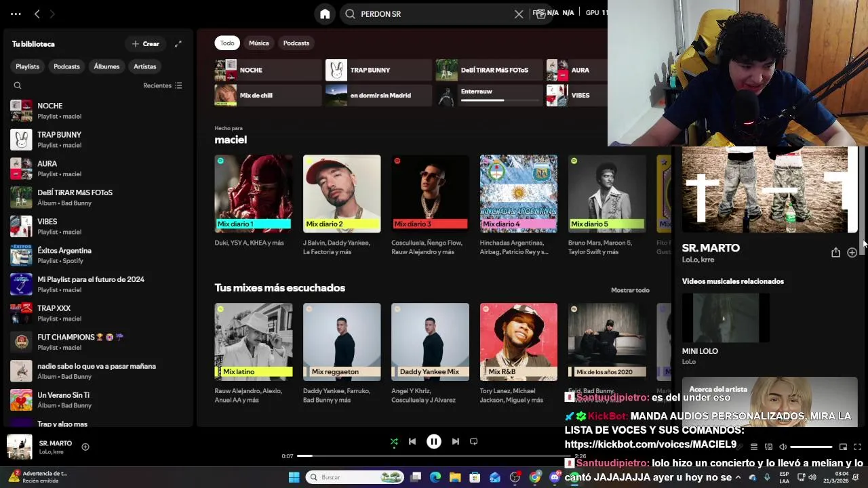Search within Tu biblioteca
868x488 pixels.
point(18,85)
